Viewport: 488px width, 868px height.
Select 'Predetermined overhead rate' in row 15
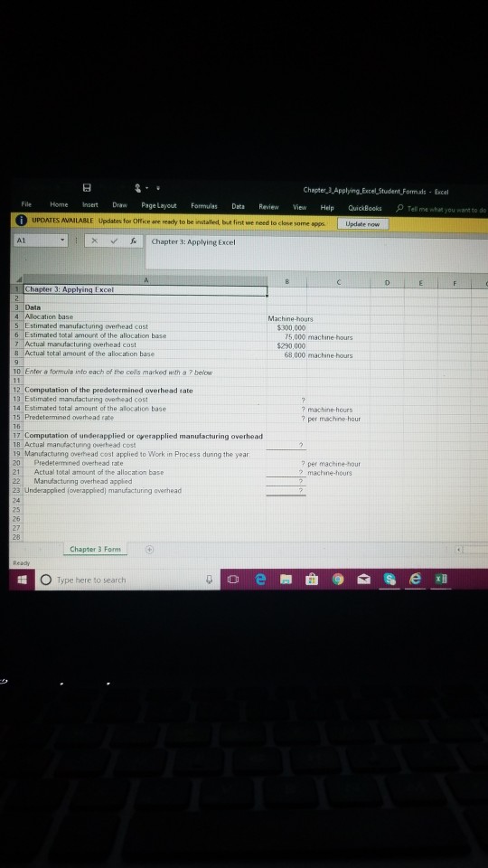coord(145,417)
